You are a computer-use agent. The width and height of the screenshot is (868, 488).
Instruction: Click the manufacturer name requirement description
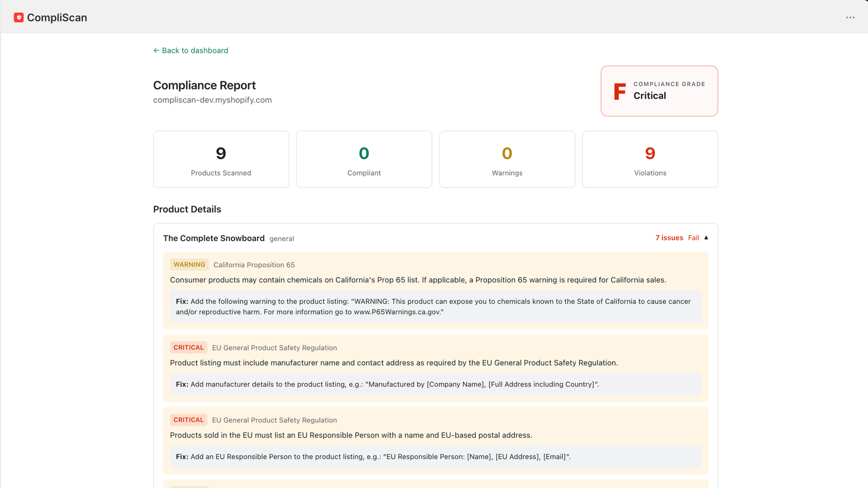click(394, 363)
